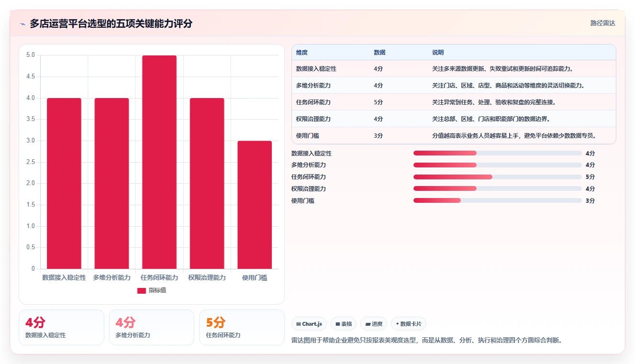The image size is (635, 364).
Task: Click the 数据 column header
Action: click(379, 52)
